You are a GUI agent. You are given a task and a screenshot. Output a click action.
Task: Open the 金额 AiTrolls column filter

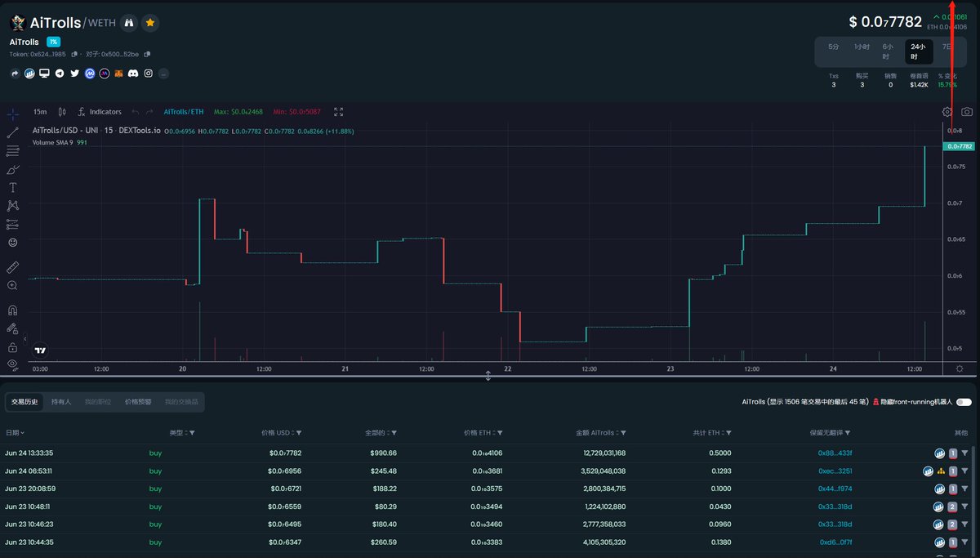623,433
